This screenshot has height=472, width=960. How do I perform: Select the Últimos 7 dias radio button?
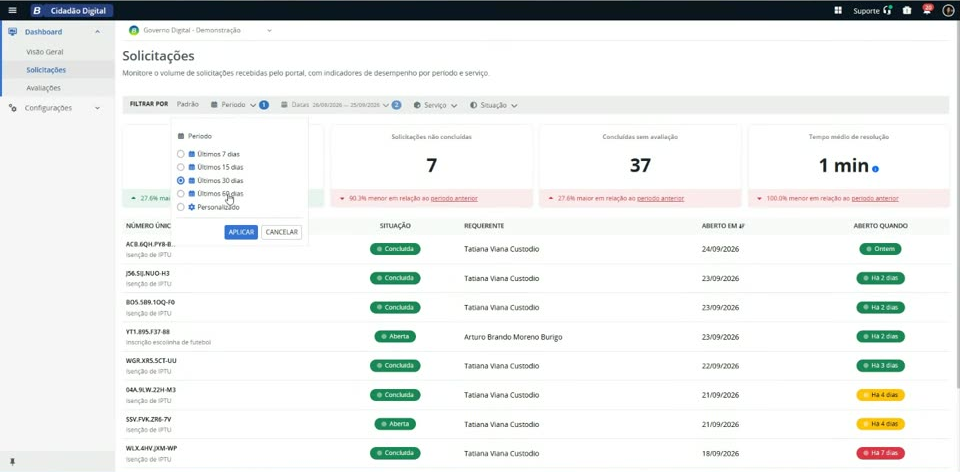[181, 154]
